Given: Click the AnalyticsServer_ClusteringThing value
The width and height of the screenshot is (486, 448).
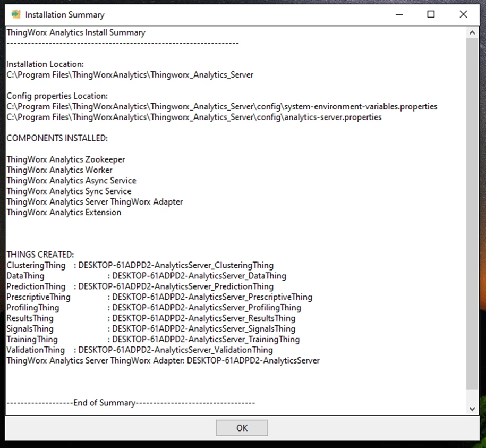Looking at the screenshot, I should [x=176, y=265].
